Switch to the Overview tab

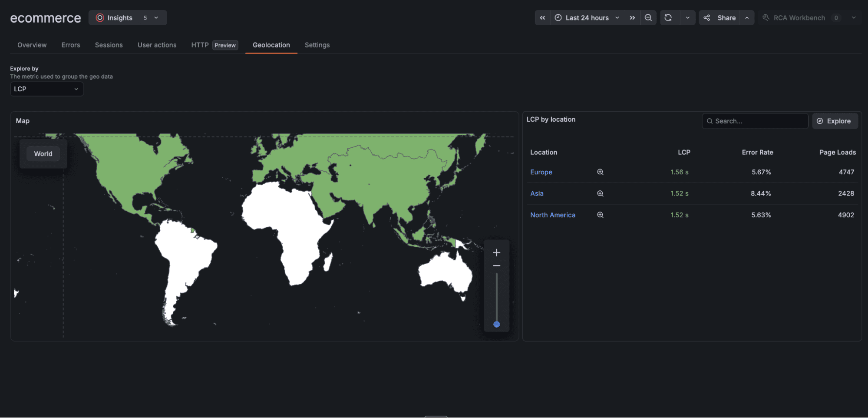click(x=32, y=45)
